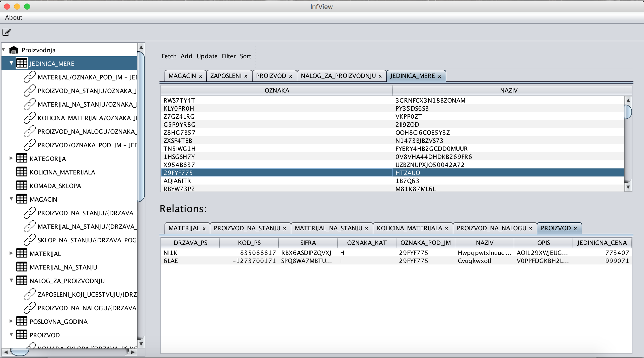
Task: Click the NAZIV column header in upper table
Action: coord(509,91)
